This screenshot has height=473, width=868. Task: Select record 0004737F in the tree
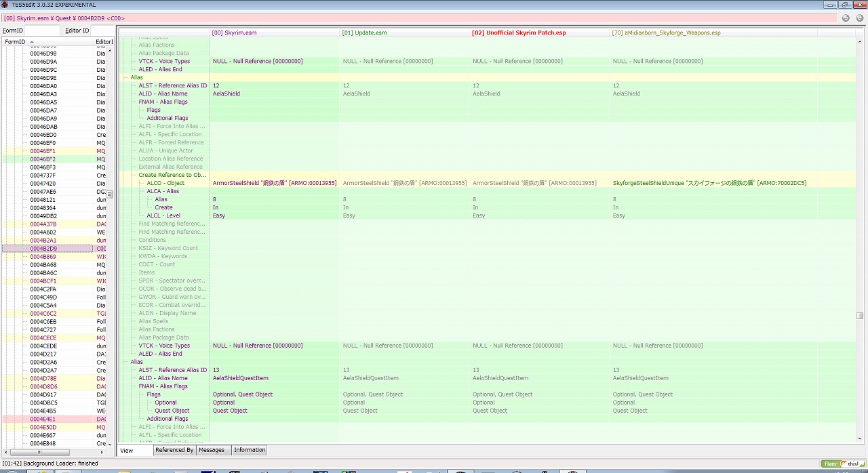tap(43, 176)
